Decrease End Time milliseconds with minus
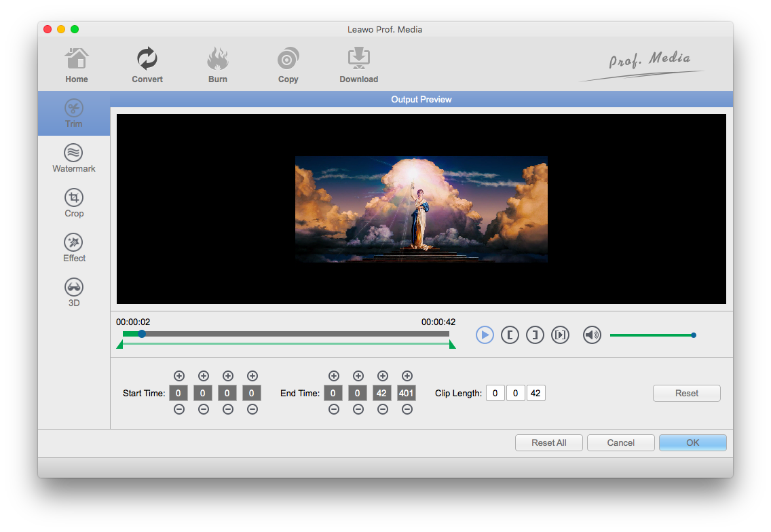 [x=407, y=409]
